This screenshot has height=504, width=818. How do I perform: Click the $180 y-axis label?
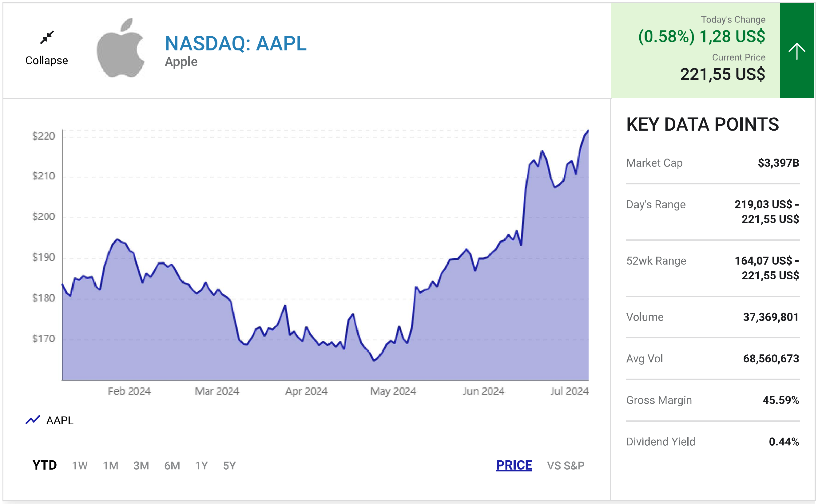(x=43, y=298)
